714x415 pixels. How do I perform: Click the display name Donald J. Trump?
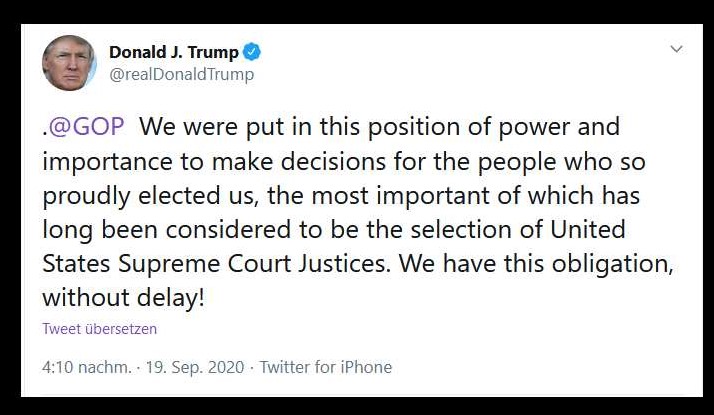pos(173,52)
